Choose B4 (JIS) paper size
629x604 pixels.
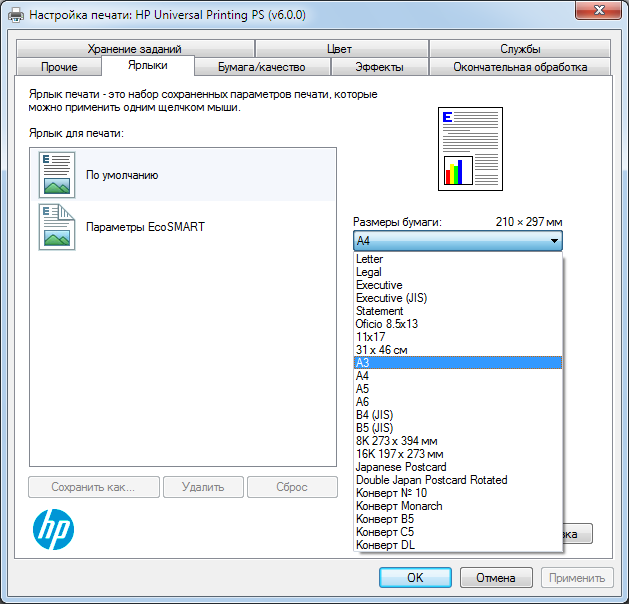tap(458, 415)
